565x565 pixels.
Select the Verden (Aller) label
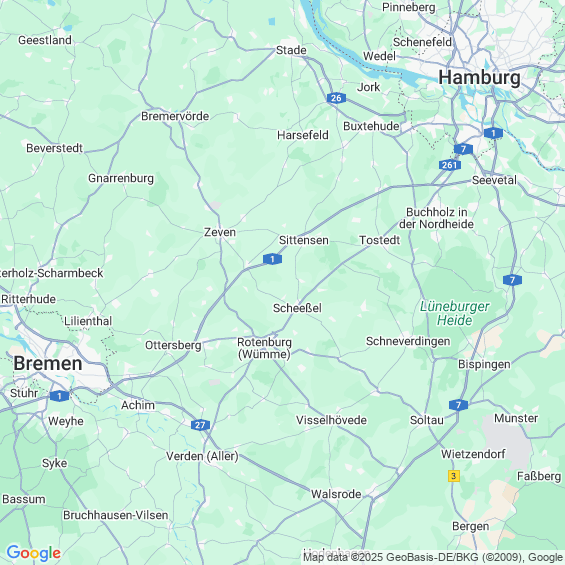coord(202,456)
